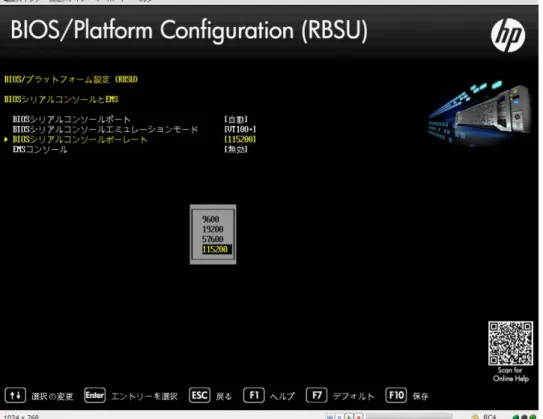Screen dimensions: 543x419
Task: Click the ヘルプ label
Action: pyautogui.click(x=282, y=396)
